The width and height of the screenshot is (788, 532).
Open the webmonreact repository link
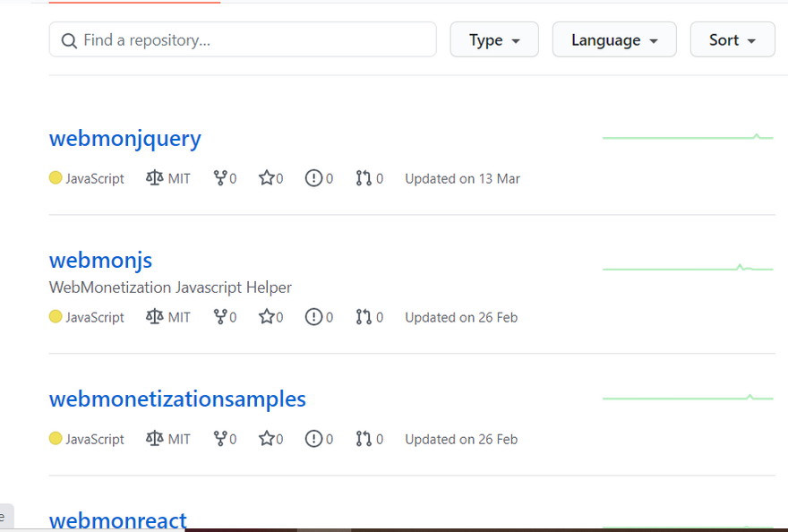118,519
